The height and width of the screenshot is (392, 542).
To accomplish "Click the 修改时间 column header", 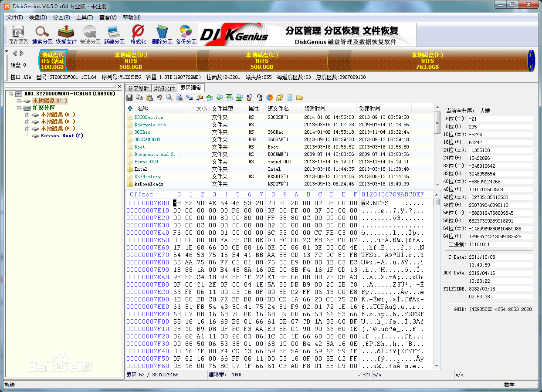I will tap(315, 108).
